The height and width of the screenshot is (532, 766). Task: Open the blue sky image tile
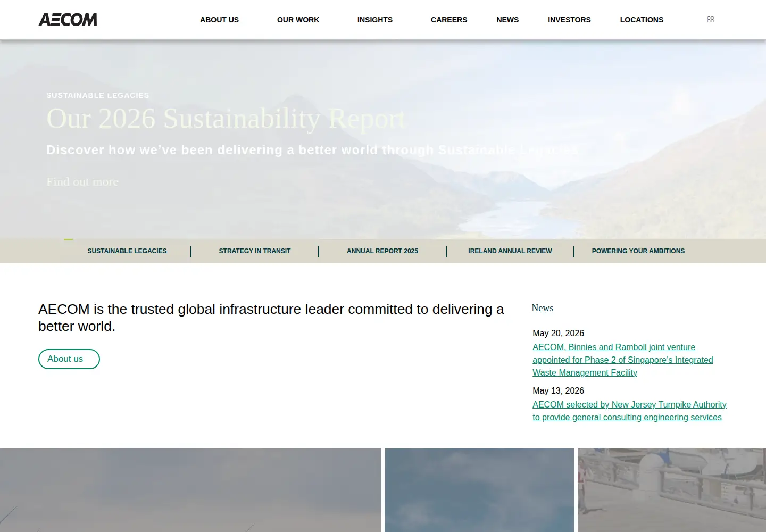pyautogui.click(x=479, y=490)
